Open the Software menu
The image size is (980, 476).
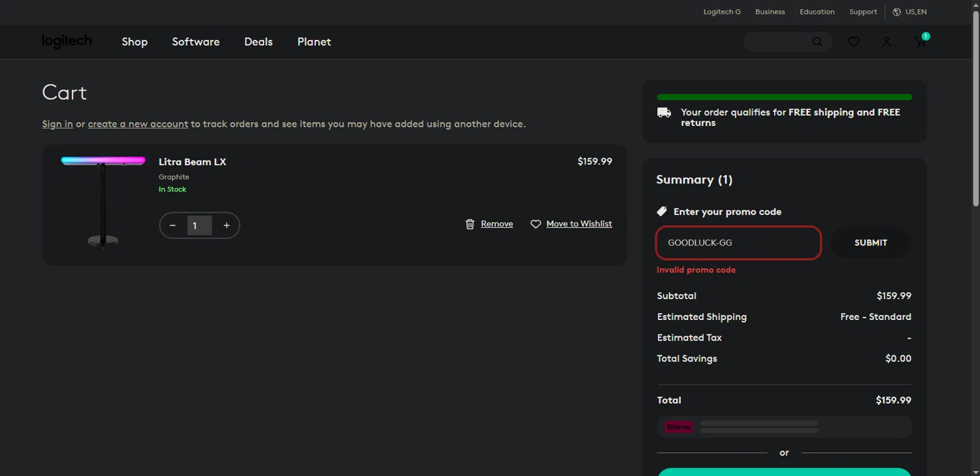(x=195, y=42)
